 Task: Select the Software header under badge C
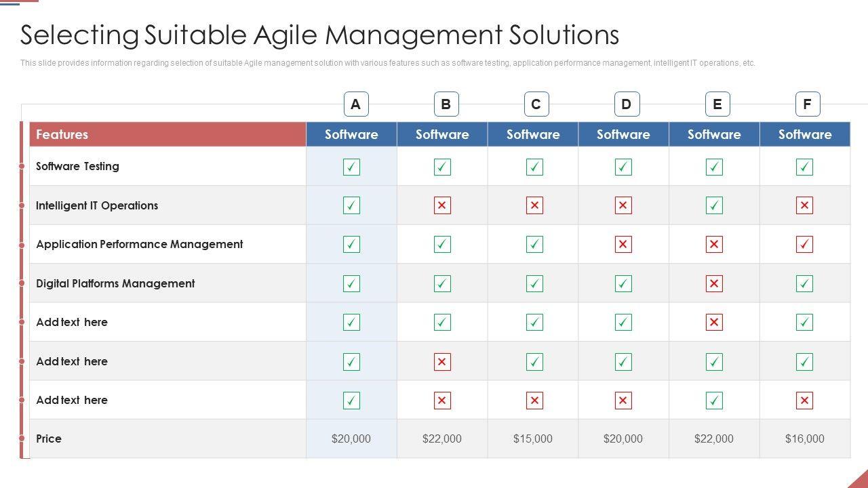tap(533, 134)
